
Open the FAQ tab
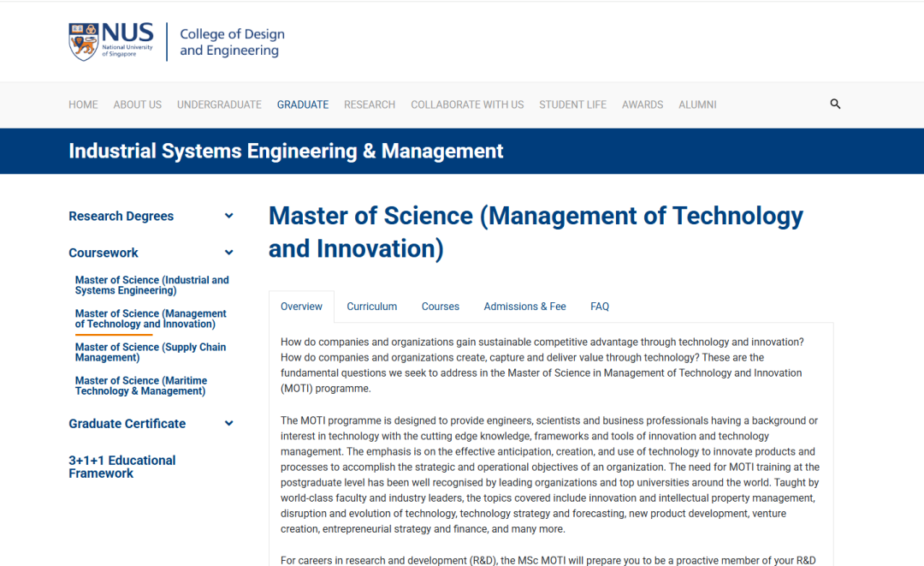point(600,307)
